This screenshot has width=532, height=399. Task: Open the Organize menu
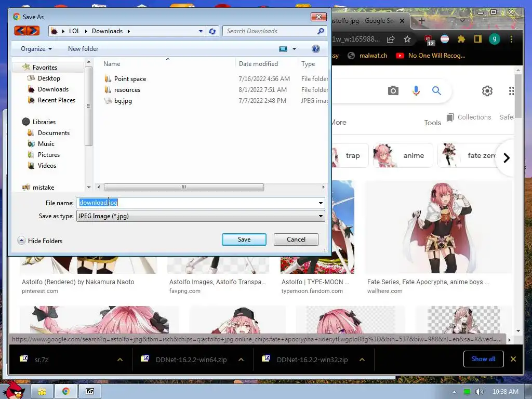pyautogui.click(x=36, y=49)
